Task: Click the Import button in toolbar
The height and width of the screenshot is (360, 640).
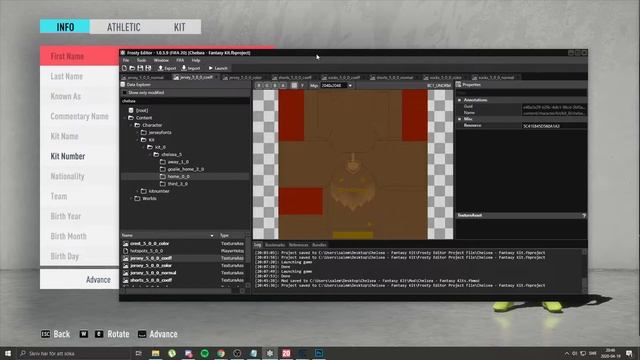Action: point(191,68)
